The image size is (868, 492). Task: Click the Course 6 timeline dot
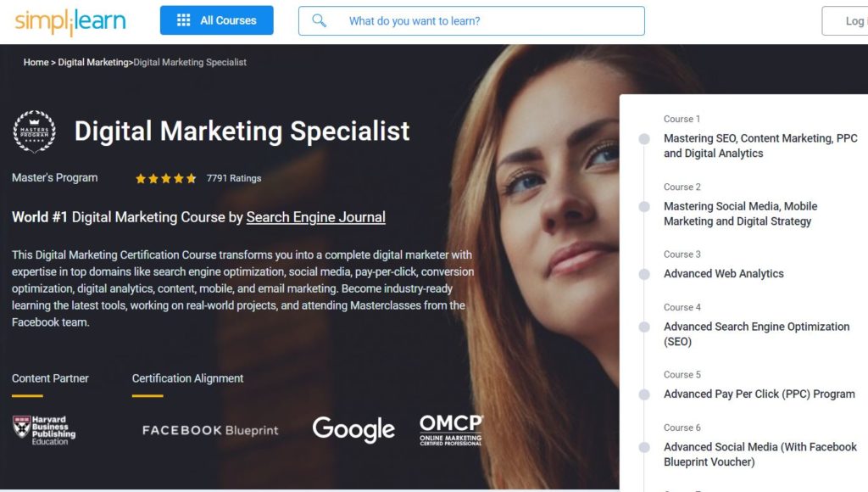pyautogui.click(x=644, y=447)
